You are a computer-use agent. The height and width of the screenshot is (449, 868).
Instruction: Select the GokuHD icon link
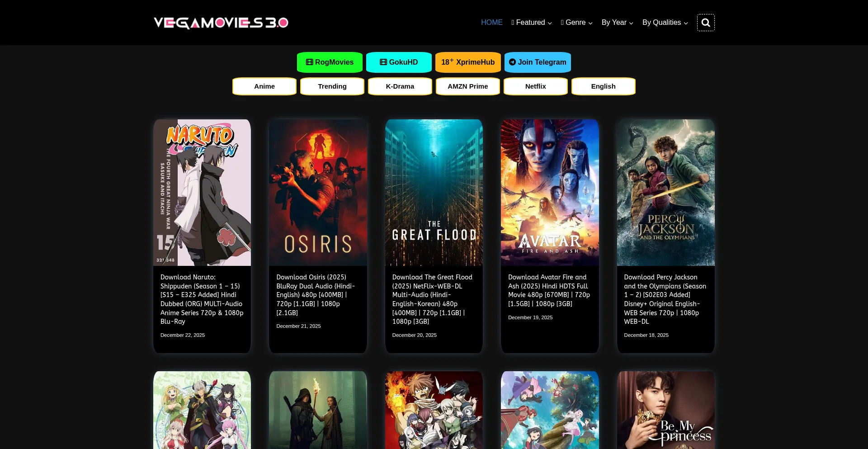[x=382, y=62]
